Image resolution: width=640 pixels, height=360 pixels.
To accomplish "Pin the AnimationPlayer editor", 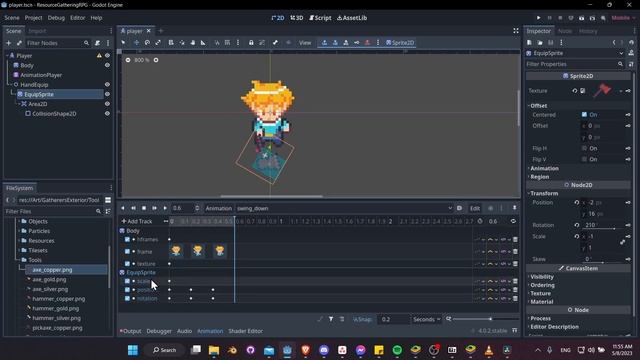I will (514, 208).
